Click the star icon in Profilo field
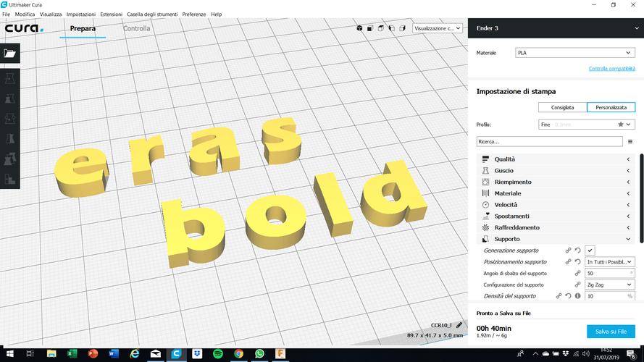This screenshot has width=644, height=362. coord(621,125)
